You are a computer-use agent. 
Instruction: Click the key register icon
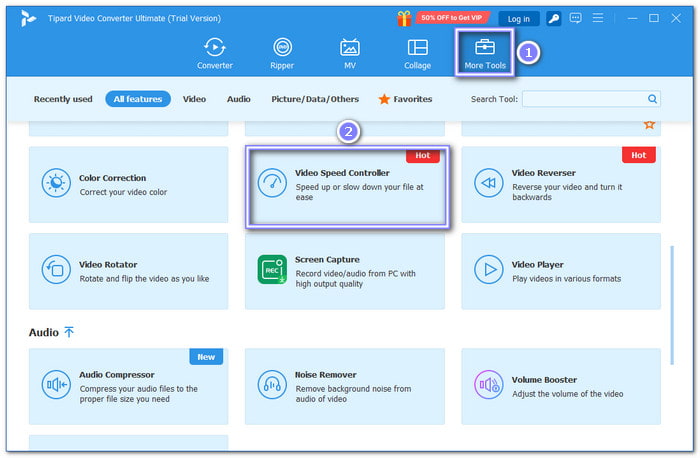[x=554, y=19]
